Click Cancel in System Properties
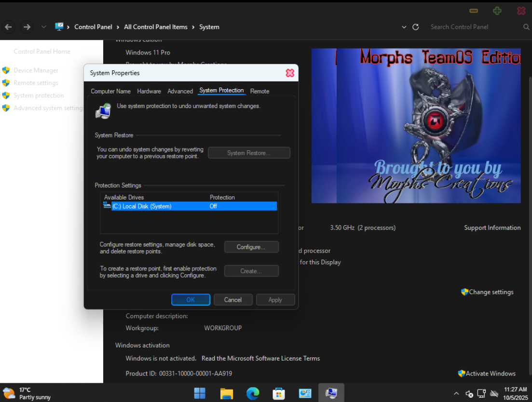The height and width of the screenshot is (402, 532). [x=233, y=300]
